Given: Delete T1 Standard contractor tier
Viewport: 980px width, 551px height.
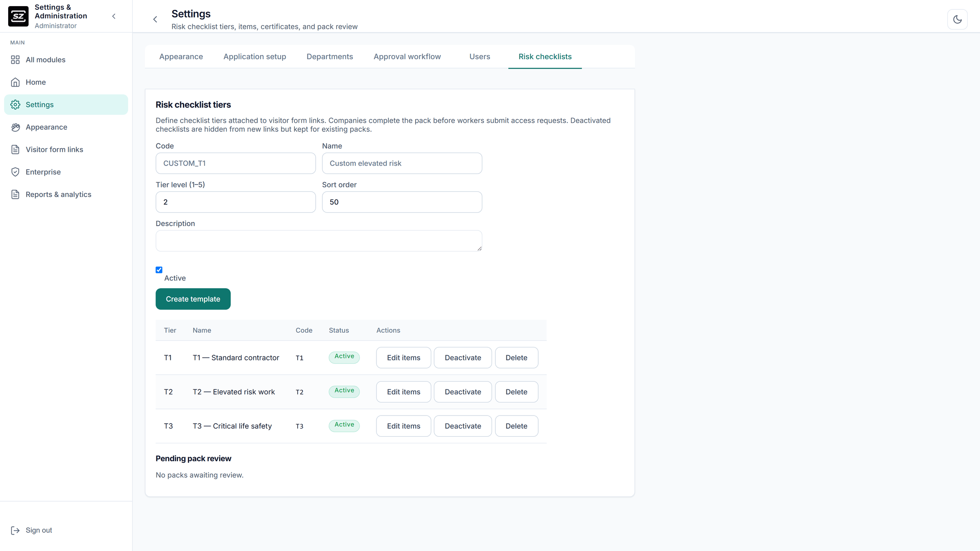Looking at the screenshot, I should (x=517, y=358).
